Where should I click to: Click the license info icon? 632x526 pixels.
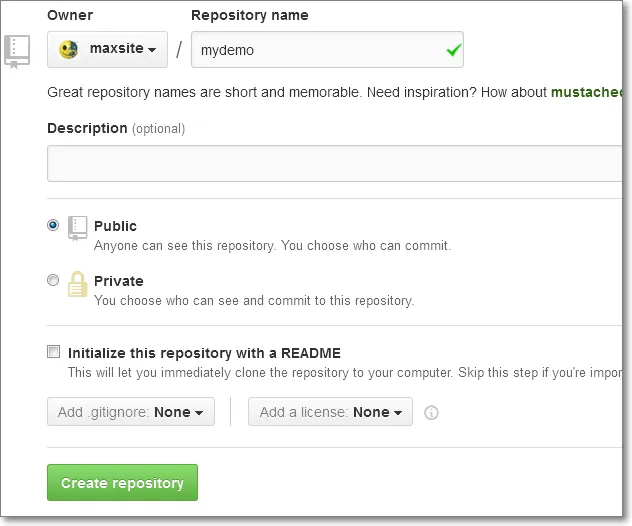point(431,412)
